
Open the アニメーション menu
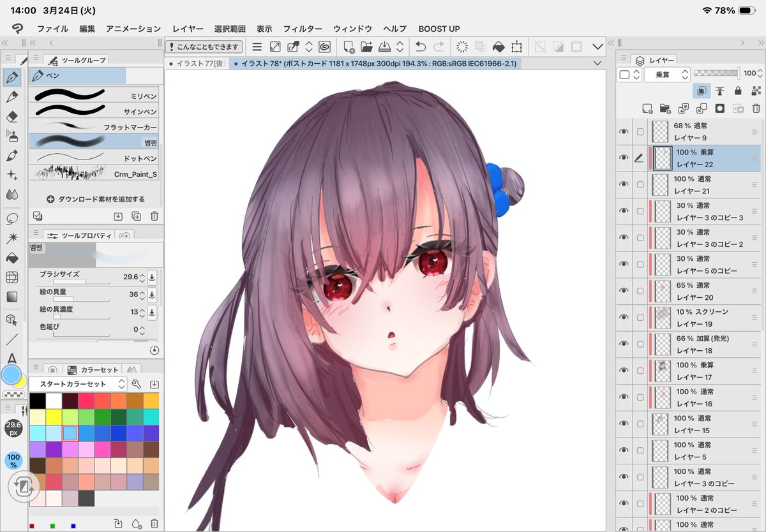pyautogui.click(x=133, y=29)
